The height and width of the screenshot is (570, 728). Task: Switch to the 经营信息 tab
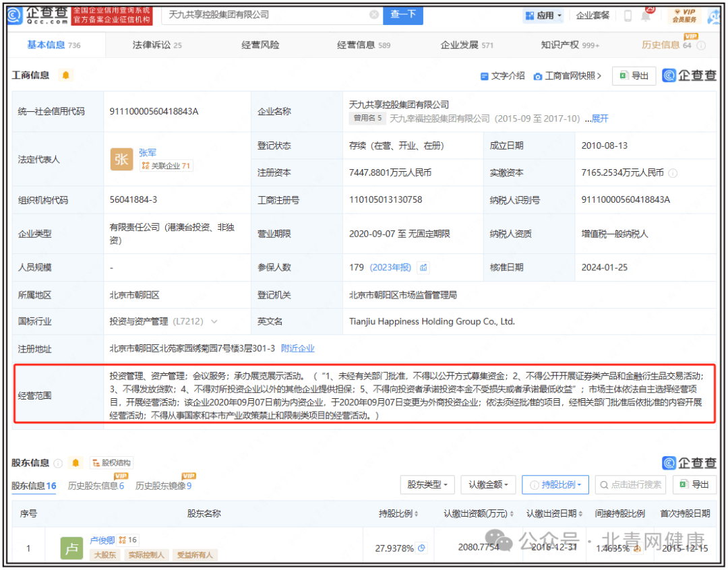click(x=363, y=45)
